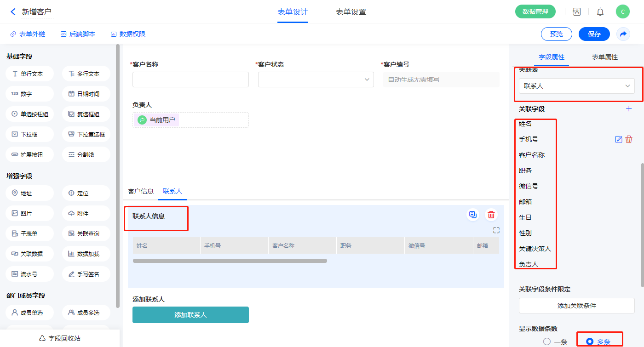Click the edit icon beside 手机号
This screenshot has width=644, height=347.
point(619,139)
